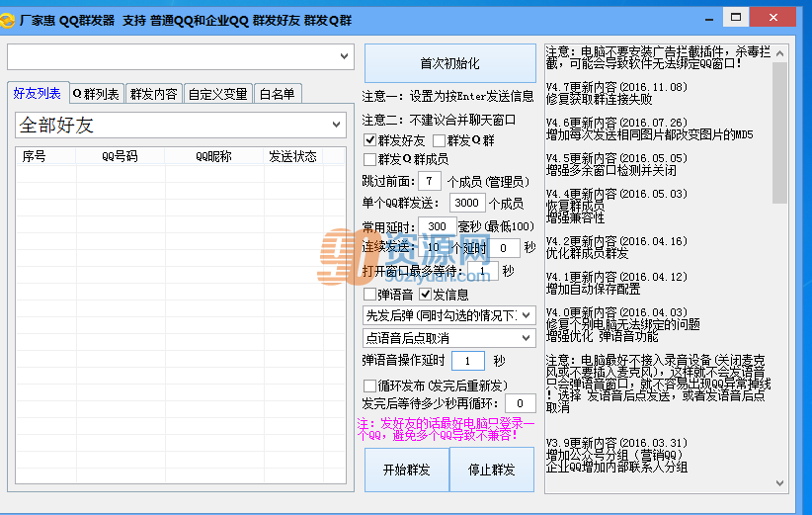Click the V4.2更新内容 changelog line
The width and height of the screenshot is (812, 515).
(616, 241)
